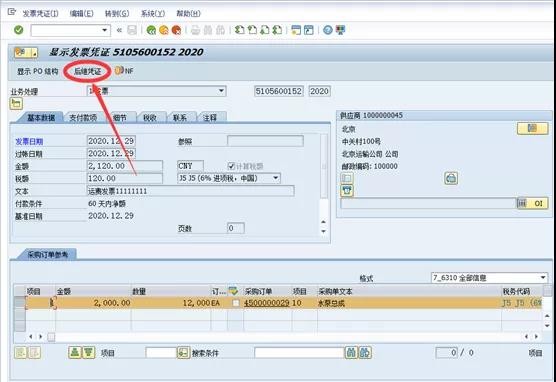The image size is (556, 382).
Task: Click the green Enter checkmark icon
Action: point(18,30)
